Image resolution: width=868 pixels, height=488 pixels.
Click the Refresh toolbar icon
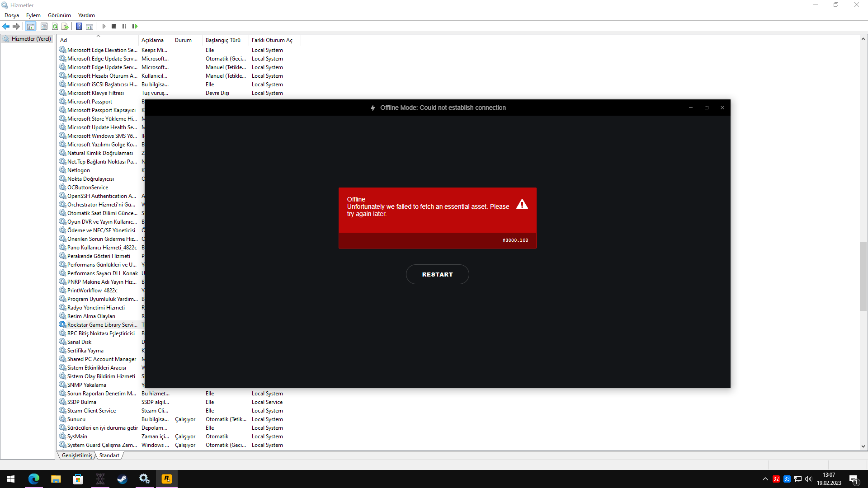(55, 26)
